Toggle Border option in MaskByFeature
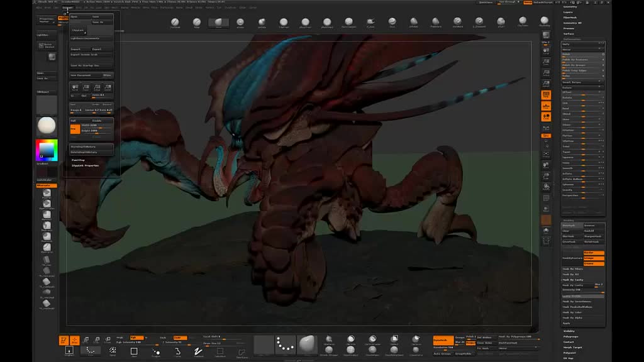 click(594, 253)
